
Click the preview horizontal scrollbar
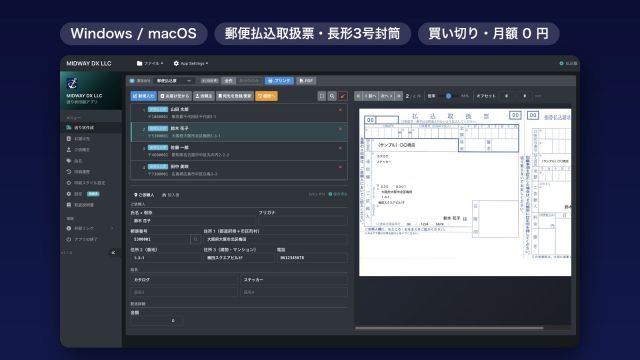click(x=449, y=328)
